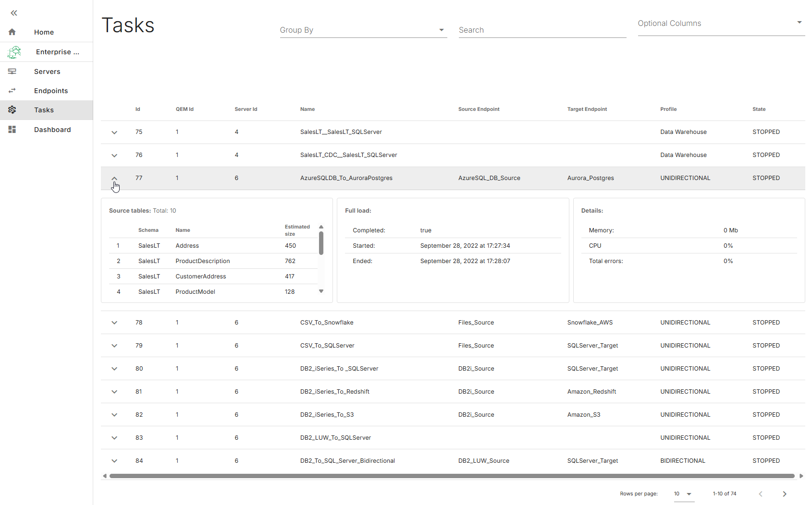
Task: Open the Rows per page selector
Action: click(683, 493)
